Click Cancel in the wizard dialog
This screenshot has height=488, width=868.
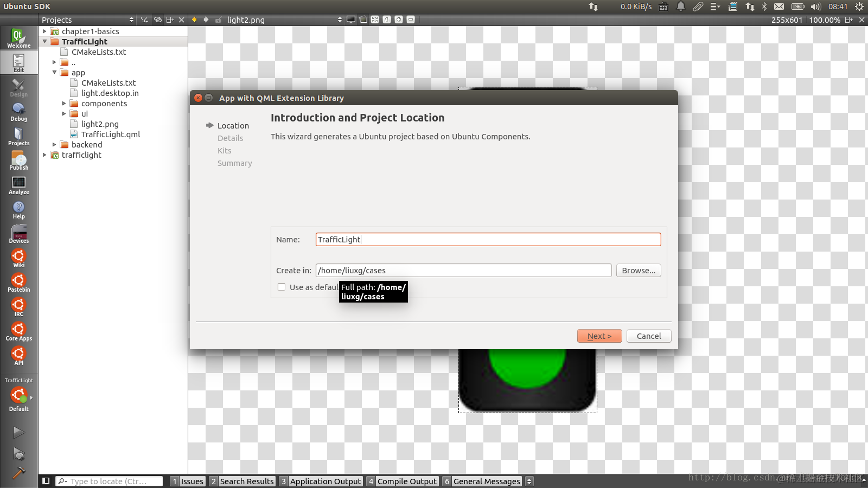649,336
